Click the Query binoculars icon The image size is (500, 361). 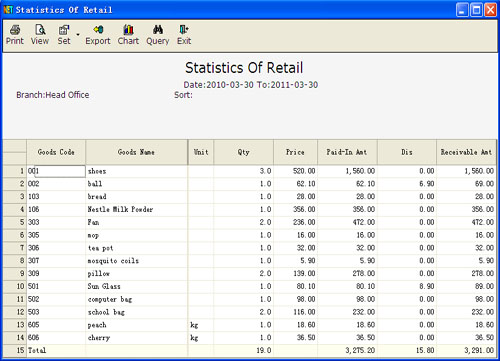(158, 30)
